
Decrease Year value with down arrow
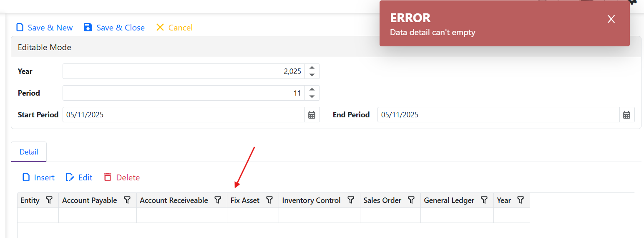click(312, 75)
